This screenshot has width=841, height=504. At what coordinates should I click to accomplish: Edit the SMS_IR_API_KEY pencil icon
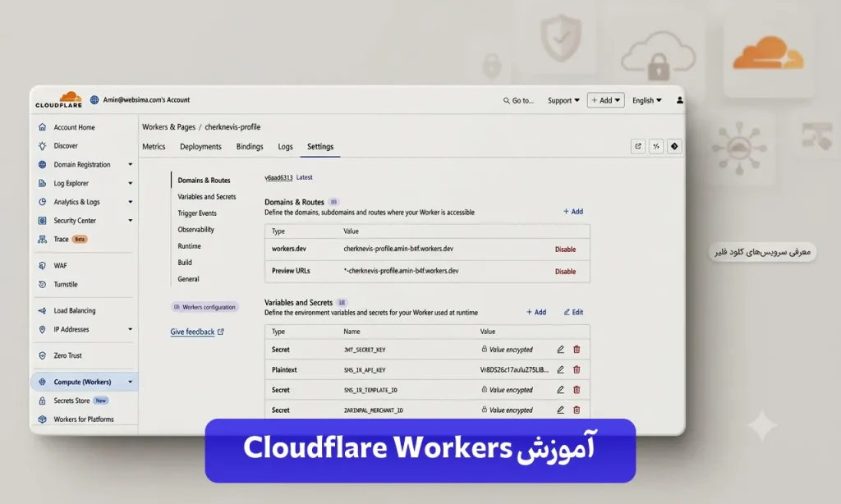point(560,369)
